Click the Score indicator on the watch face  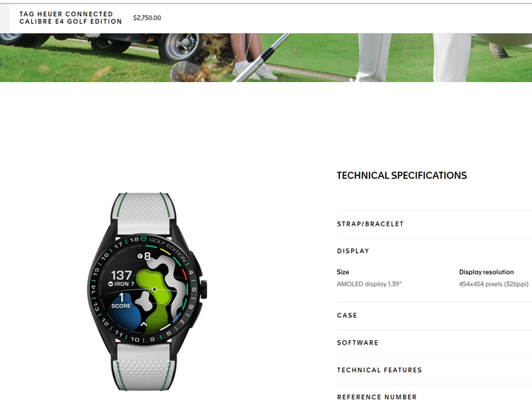121,301
